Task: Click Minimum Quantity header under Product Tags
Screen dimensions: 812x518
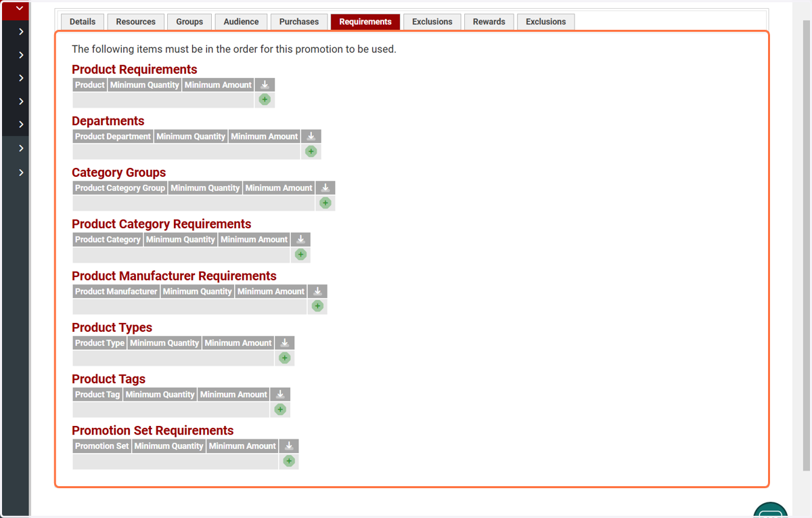Action: (x=160, y=394)
